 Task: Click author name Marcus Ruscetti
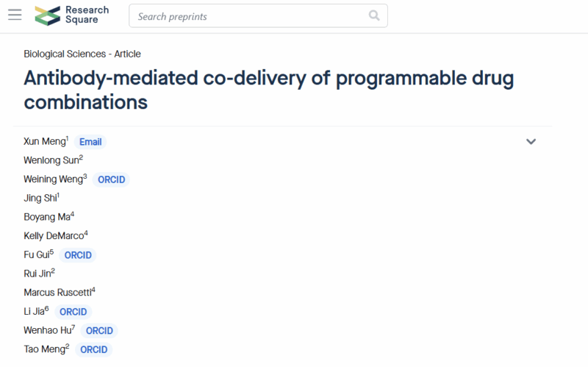tap(58, 293)
